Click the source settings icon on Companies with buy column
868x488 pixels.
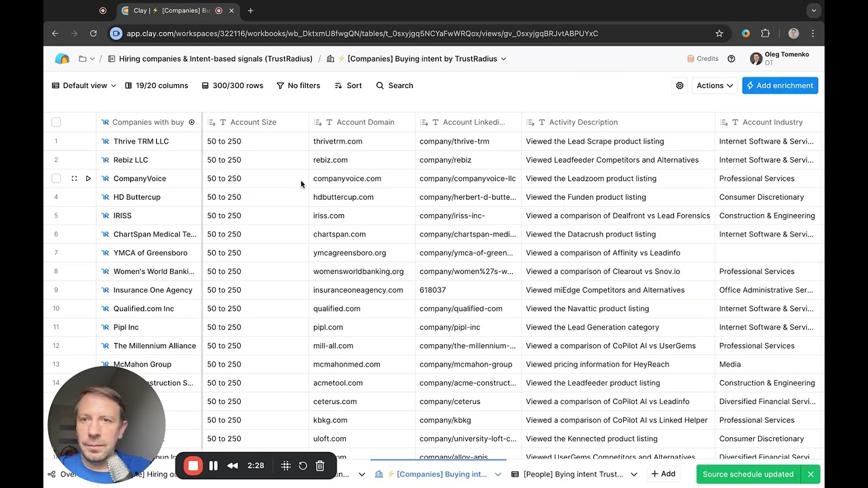[x=192, y=122]
